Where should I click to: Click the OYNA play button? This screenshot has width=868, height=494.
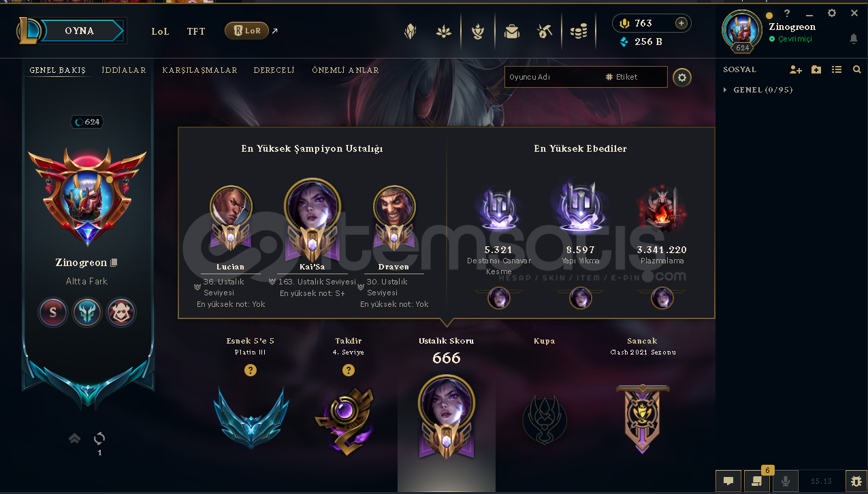(x=80, y=31)
